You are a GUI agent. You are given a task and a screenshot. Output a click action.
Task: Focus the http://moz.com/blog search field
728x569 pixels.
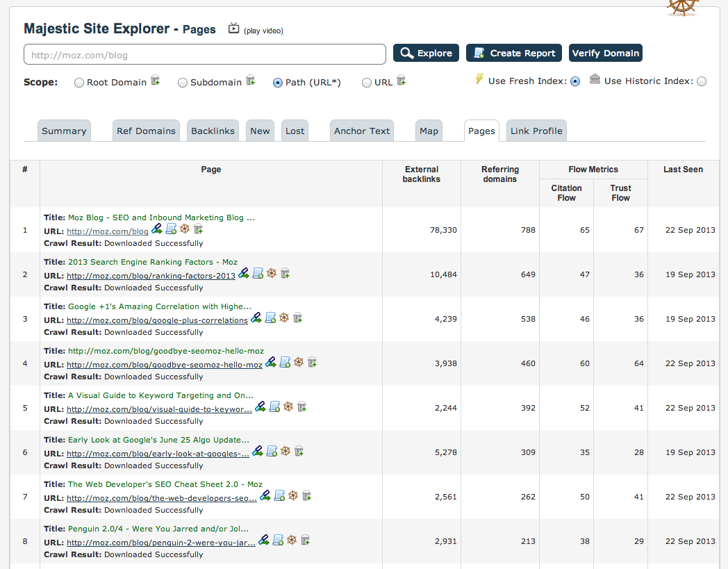(205, 54)
